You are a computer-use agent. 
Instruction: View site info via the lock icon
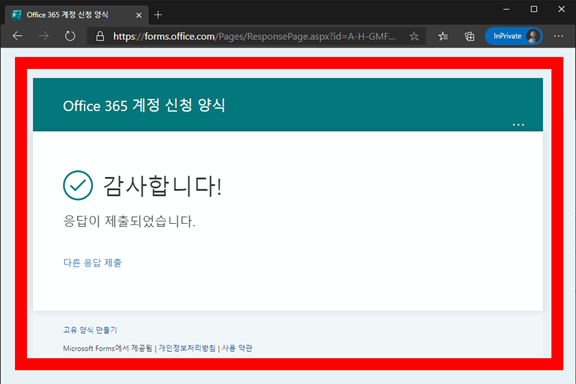pos(100,36)
